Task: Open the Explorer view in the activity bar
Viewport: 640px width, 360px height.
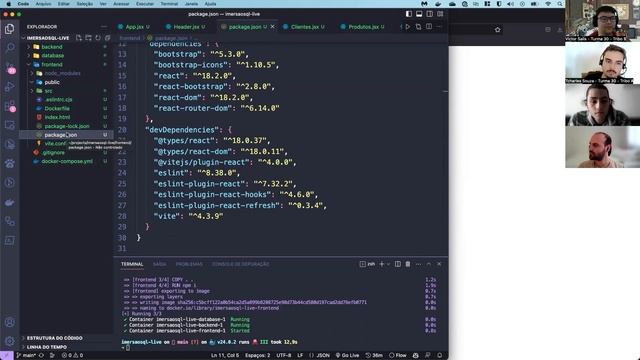Action: tap(9, 29)
